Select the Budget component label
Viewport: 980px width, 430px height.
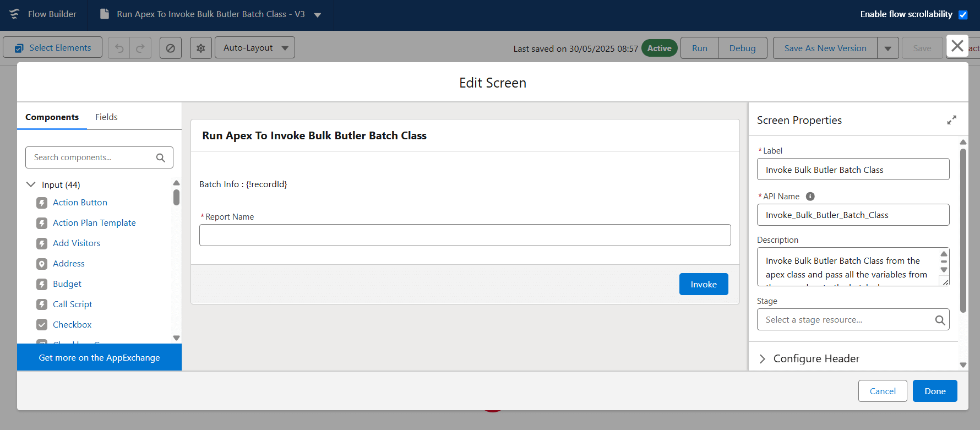tap(67, 284)
